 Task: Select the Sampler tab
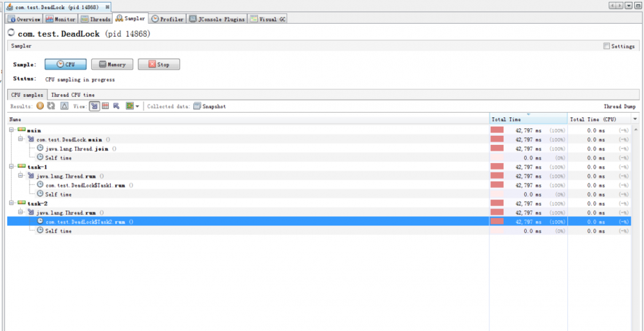coord(130,19)
